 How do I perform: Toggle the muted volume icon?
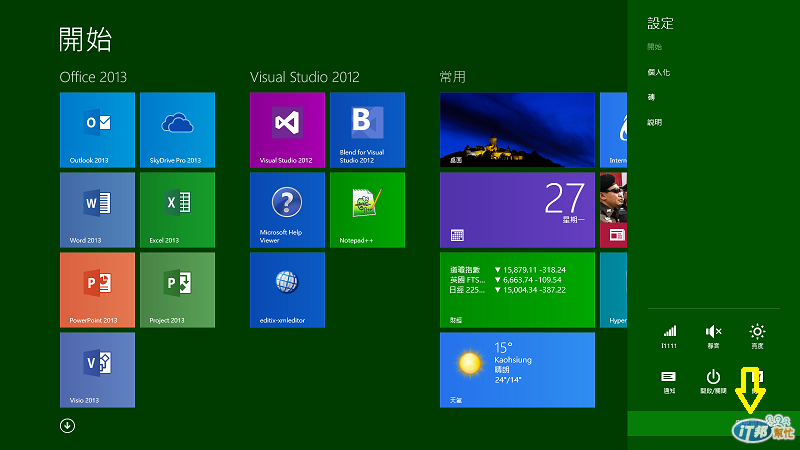[x=713, y=336]
